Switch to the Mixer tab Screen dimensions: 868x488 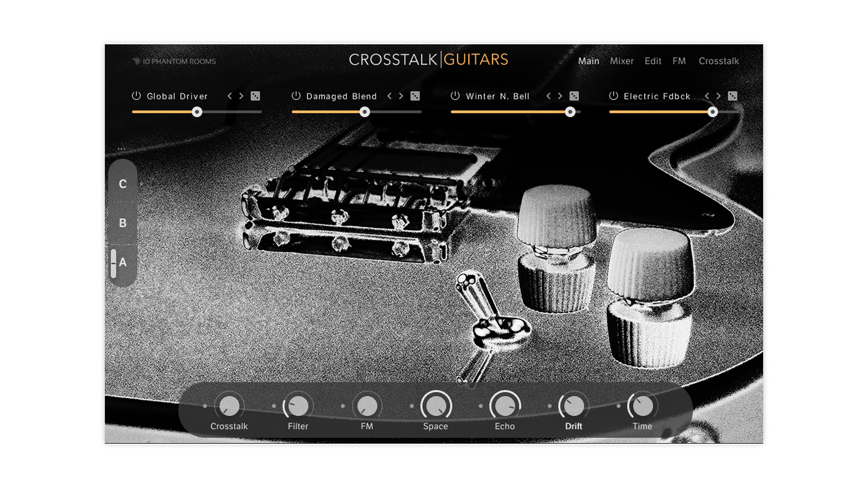pos(622,61)
